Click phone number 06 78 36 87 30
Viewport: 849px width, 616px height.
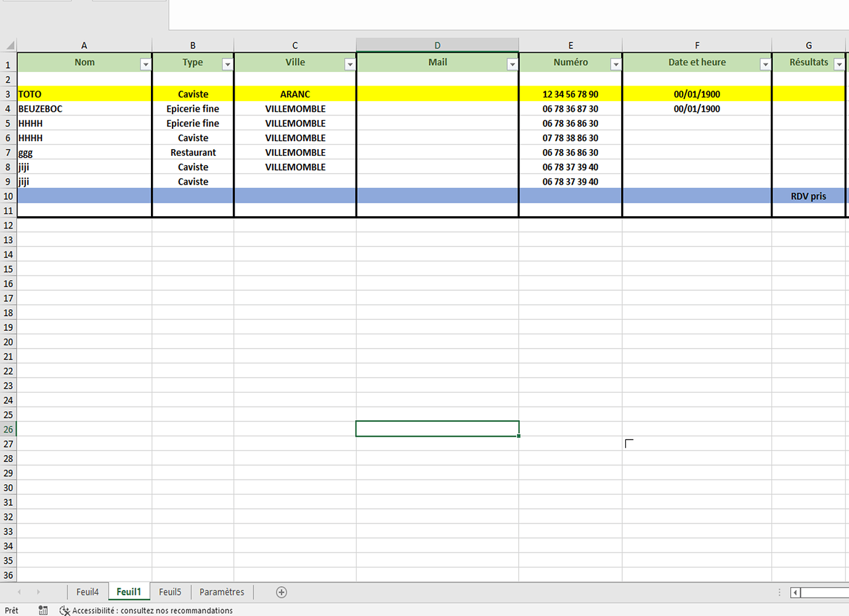point(571,108)
